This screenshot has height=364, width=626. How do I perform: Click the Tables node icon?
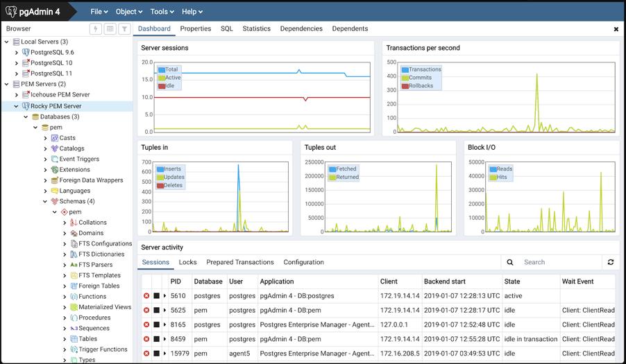tap(74, 339)
